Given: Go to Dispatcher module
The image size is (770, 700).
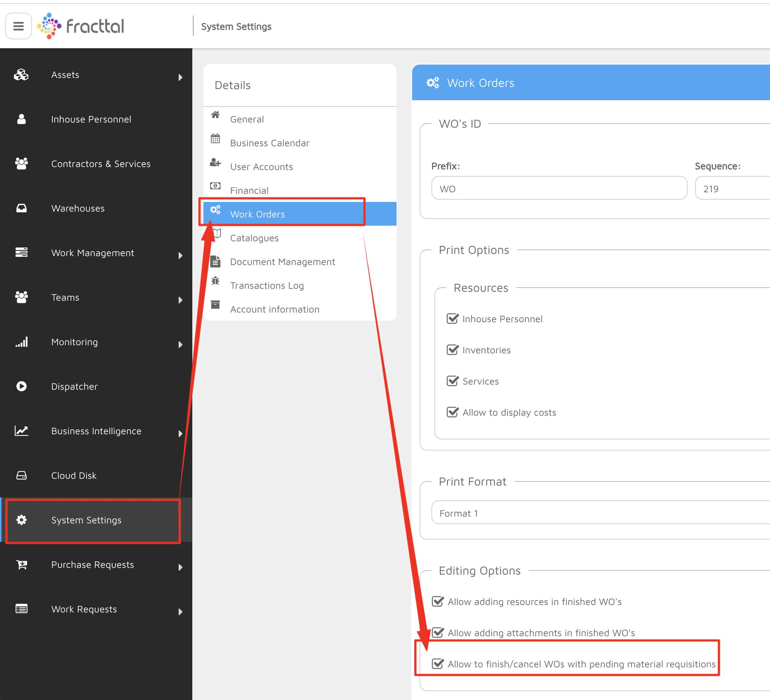Looking at the screenshot, I should [x=96, y=386].
